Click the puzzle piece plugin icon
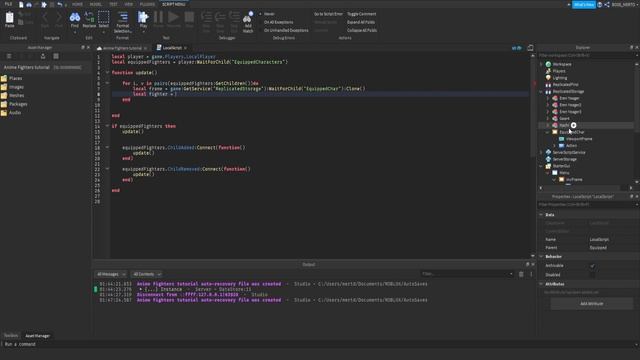This screenshot has width=640, height=360. 44,4
